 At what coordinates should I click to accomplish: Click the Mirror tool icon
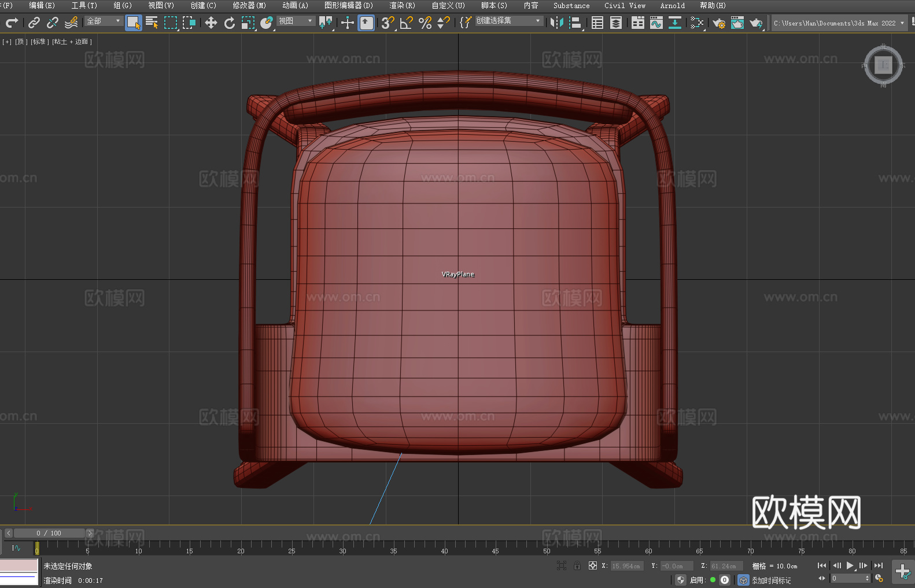point(557,23)
